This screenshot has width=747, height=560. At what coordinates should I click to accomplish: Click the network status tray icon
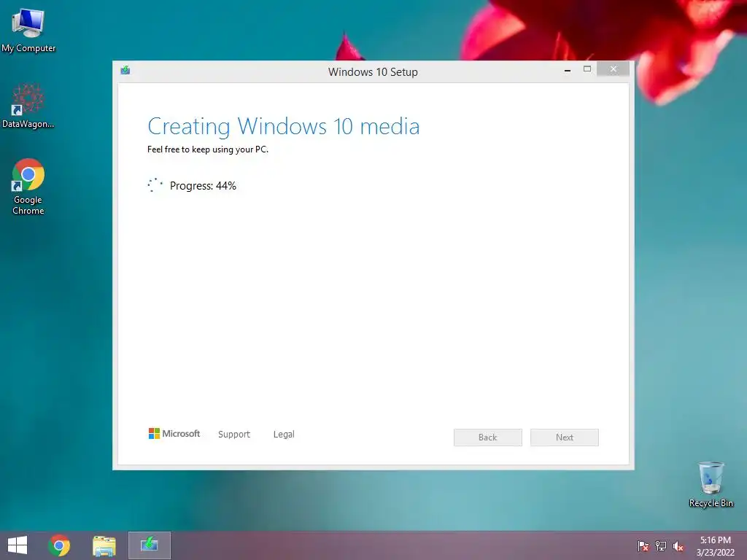pos(661,546)
